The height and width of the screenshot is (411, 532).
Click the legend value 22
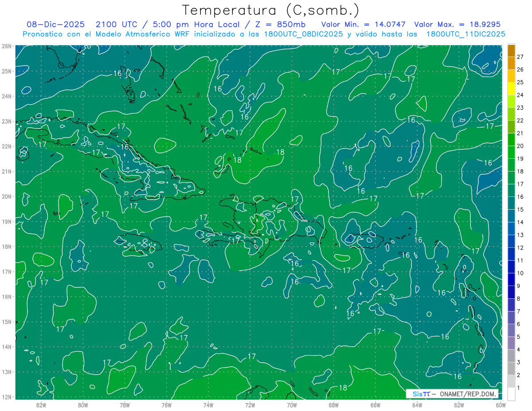[520, 121]
